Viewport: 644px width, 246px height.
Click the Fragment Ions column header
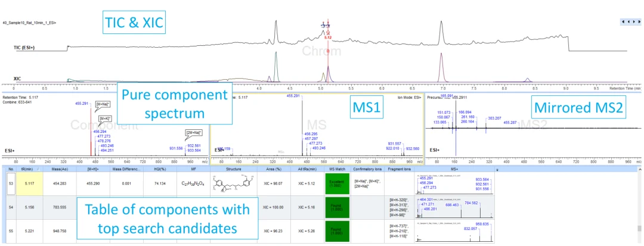(399, 169)
